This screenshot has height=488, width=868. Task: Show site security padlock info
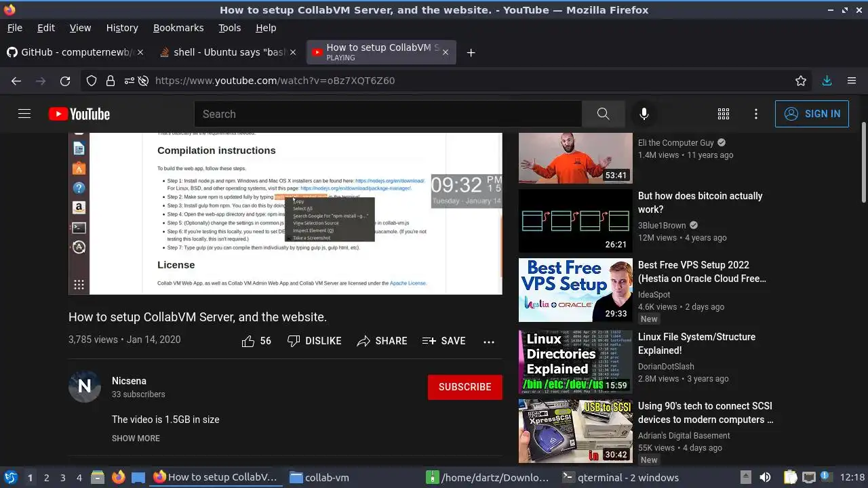[x=110, y=81]
